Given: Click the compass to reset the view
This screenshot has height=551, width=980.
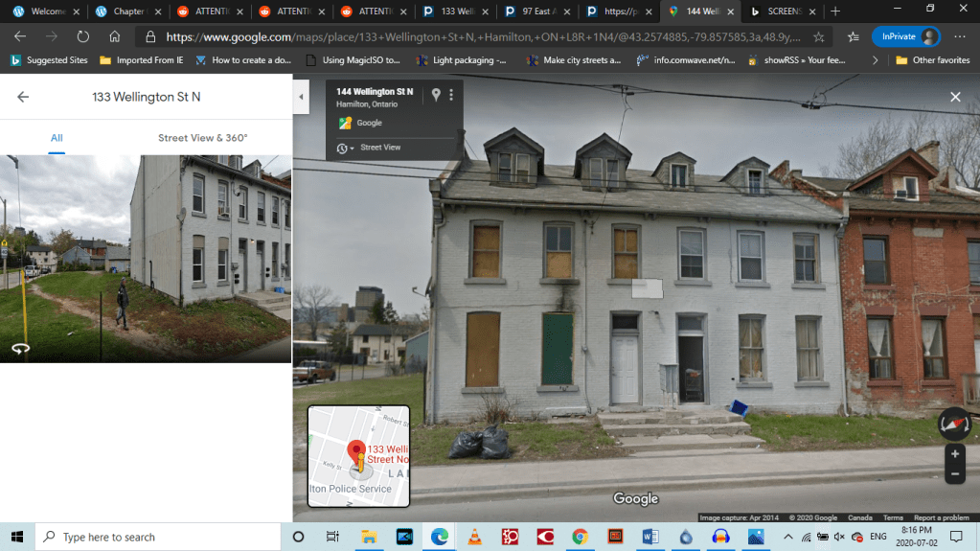Looking at the screenshot, I should 953,423.
